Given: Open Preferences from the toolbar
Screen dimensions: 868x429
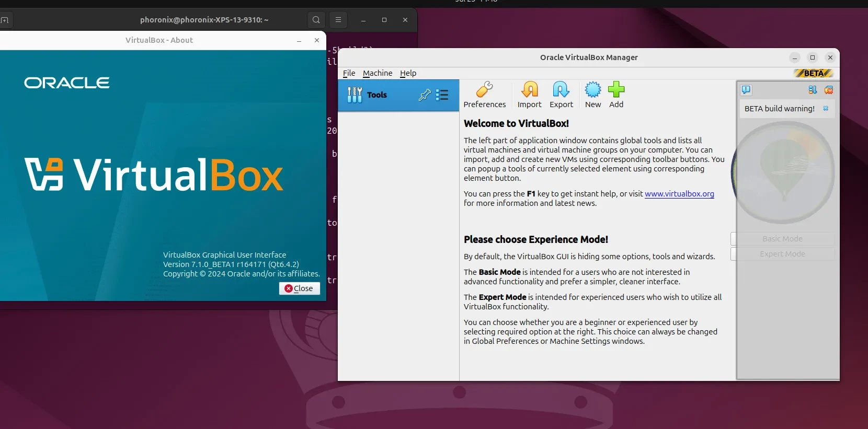Looking at the screenshot, I should coord(484,95).
